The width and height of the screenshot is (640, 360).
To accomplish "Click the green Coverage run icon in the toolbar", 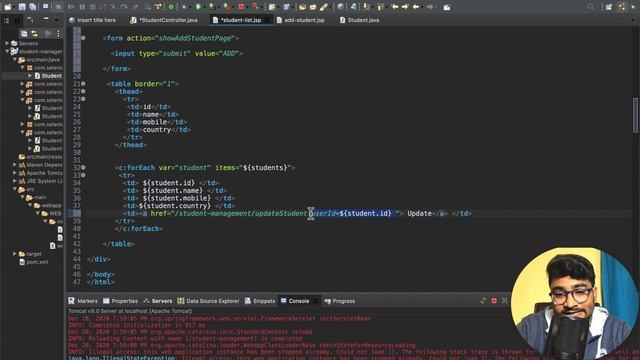I will point(212,7).
